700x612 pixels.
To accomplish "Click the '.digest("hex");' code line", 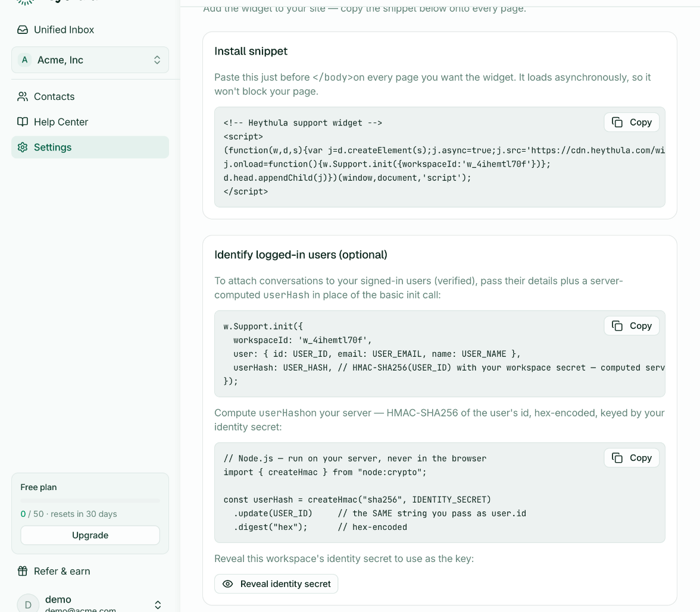I will coord(270,527).
